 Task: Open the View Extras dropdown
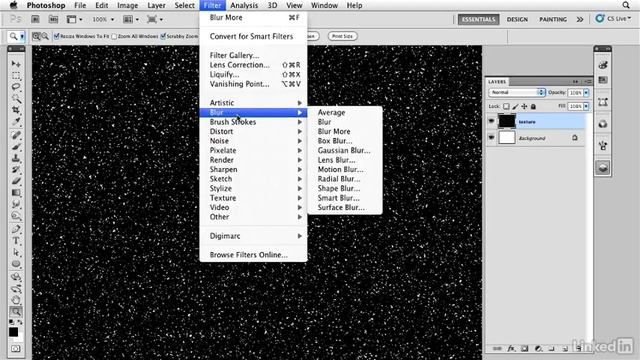coord(74,19)
